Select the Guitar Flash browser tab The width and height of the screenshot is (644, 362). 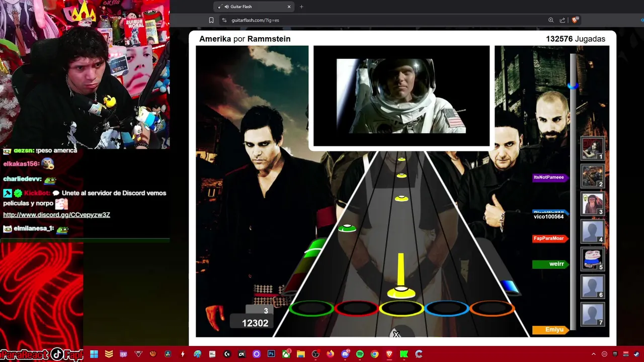254,7
